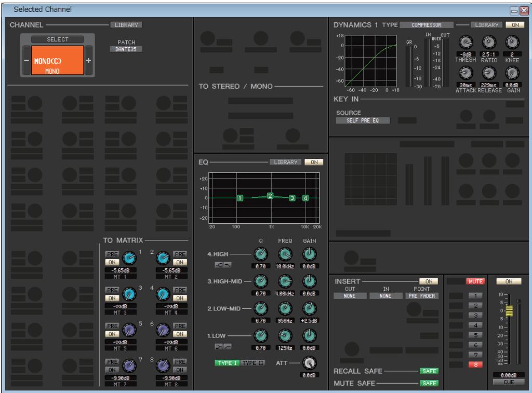The height and width of the screenshot is (393, 532).
Task: Toggle the EQ ON button
Action: pos(314,162)
